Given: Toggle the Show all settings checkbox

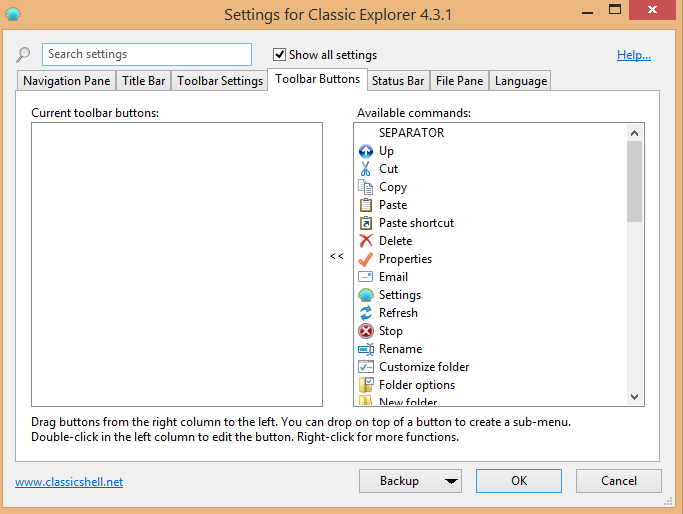Looking at the screenshot, I should coord(279,54).
